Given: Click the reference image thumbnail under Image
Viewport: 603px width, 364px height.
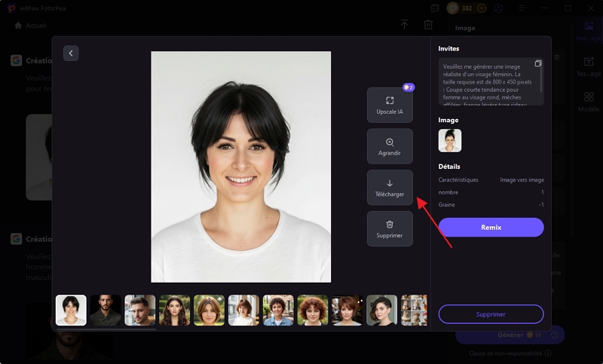Looking at the screenshot, I should (x=450, y=140).
